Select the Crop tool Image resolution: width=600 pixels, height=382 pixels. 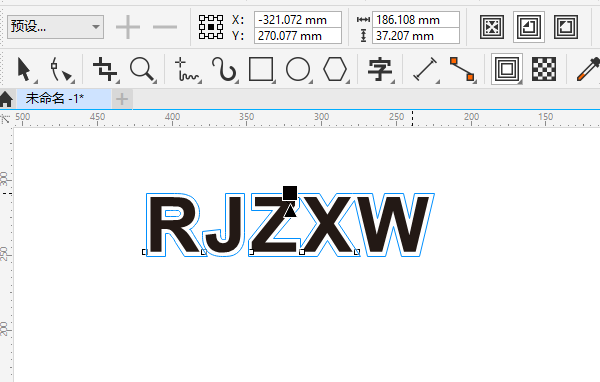105,69
